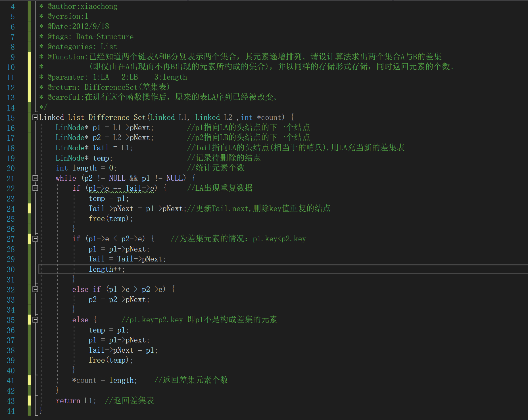
Task: Click the 'LinNode* Tail = L1;' declaration
Action: 94,148
